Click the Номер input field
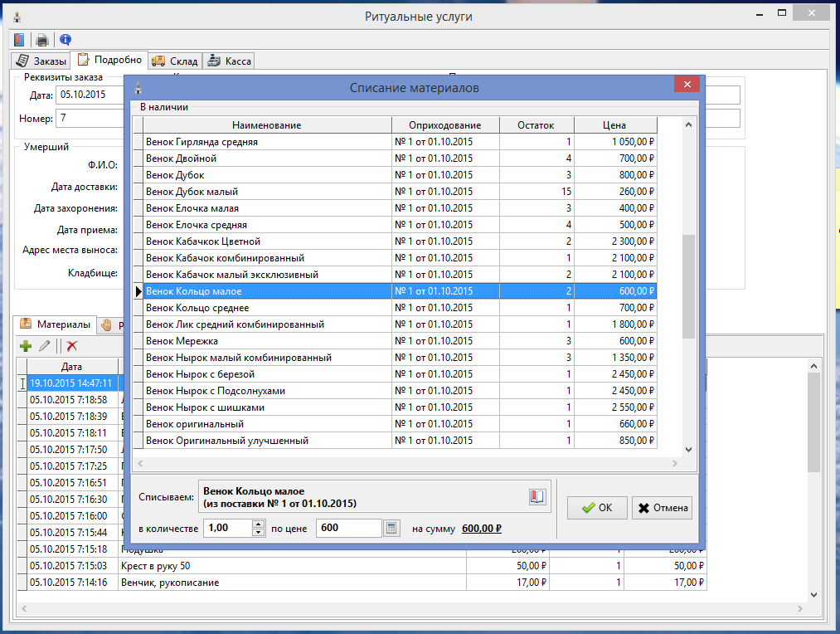This screenshot has height=634, width=840. (x=90, y=118)
